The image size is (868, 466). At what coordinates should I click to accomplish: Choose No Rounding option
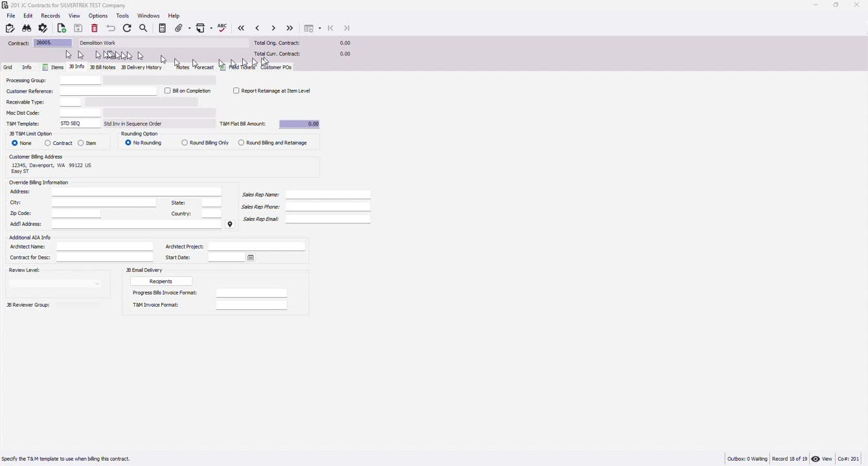128,143
